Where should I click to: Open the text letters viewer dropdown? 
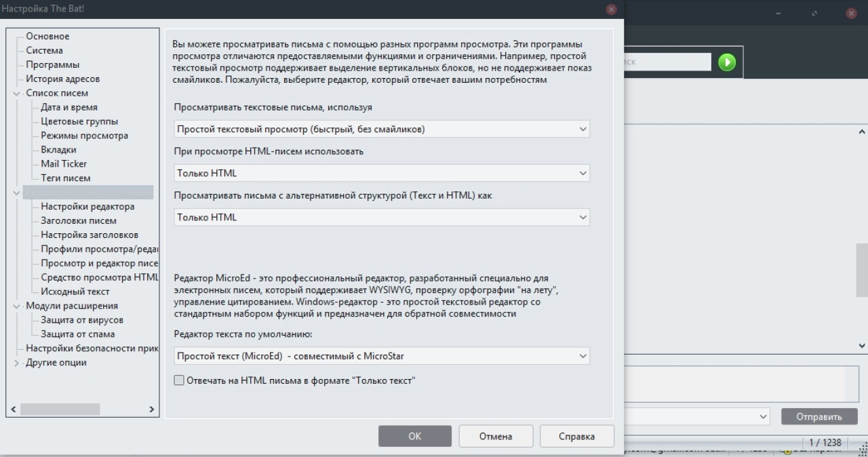(x=382, y=129)
